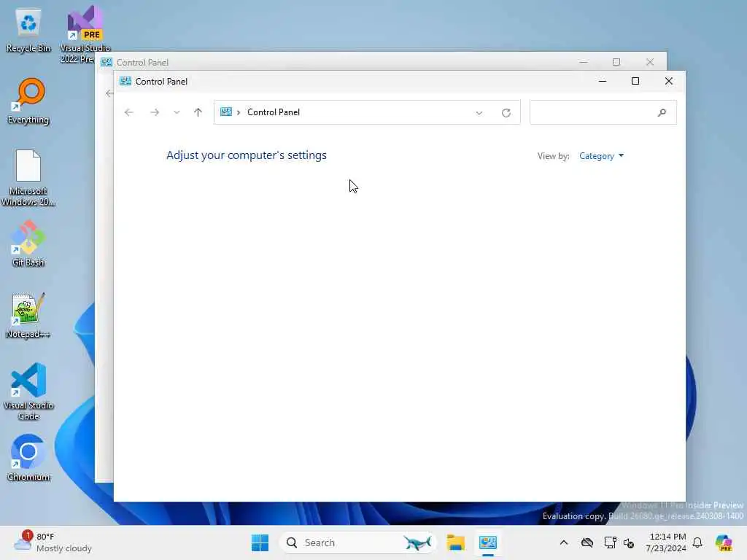The image size is (747, 560).
Task: Open the network display tray icon
Action: coord(610,542)
